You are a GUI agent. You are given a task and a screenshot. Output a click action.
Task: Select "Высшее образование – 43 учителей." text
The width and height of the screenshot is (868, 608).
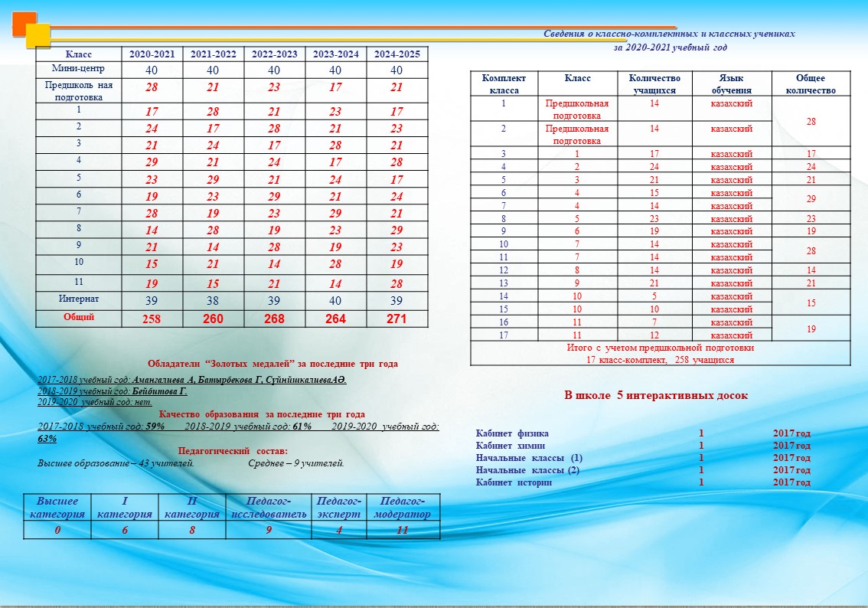(116, 463)
